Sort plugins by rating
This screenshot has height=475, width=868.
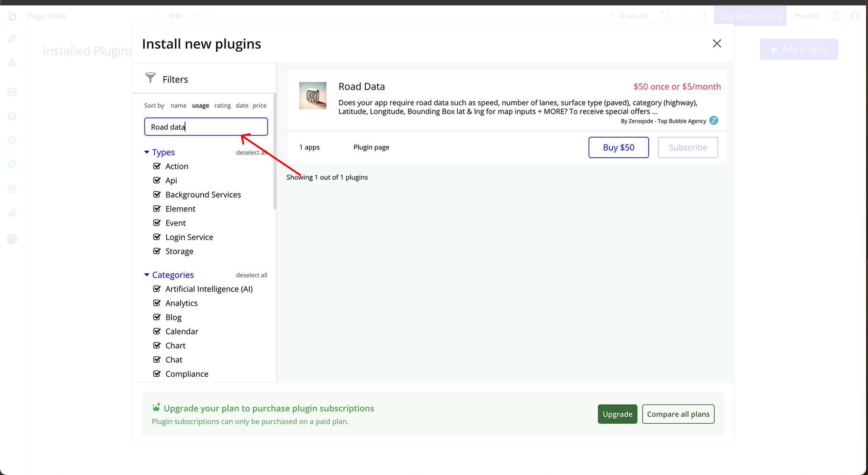coord(222,106)
